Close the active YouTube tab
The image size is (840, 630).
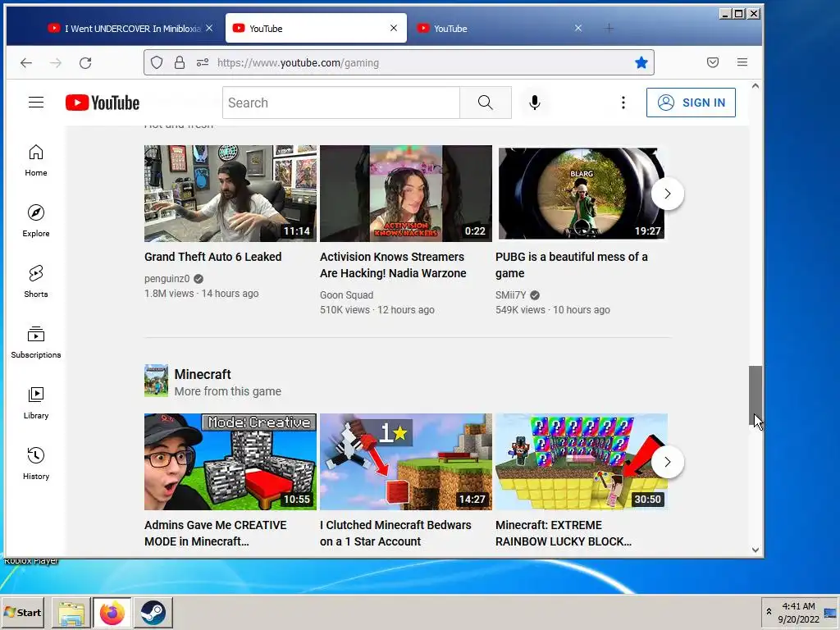point(394,28)
